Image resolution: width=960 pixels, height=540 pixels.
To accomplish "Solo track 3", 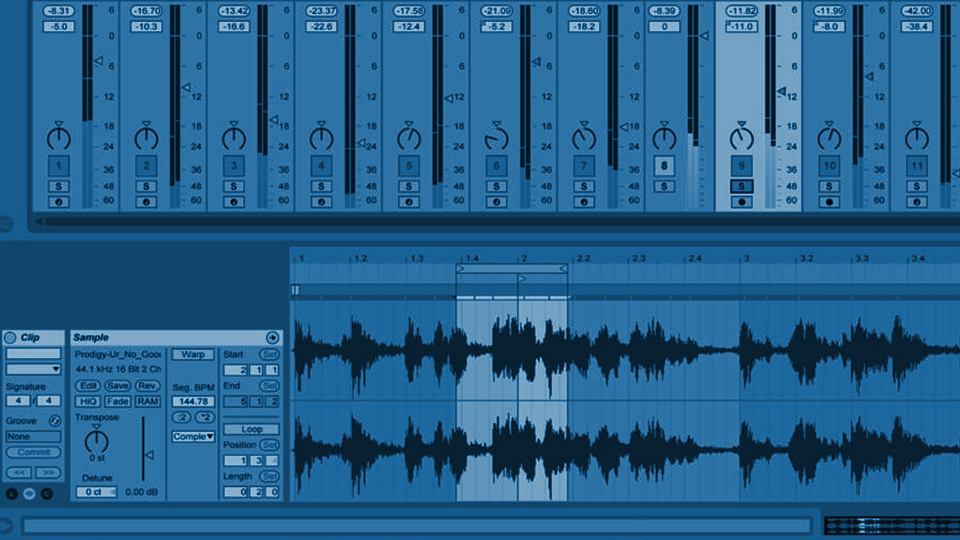I will pos(234,186).
